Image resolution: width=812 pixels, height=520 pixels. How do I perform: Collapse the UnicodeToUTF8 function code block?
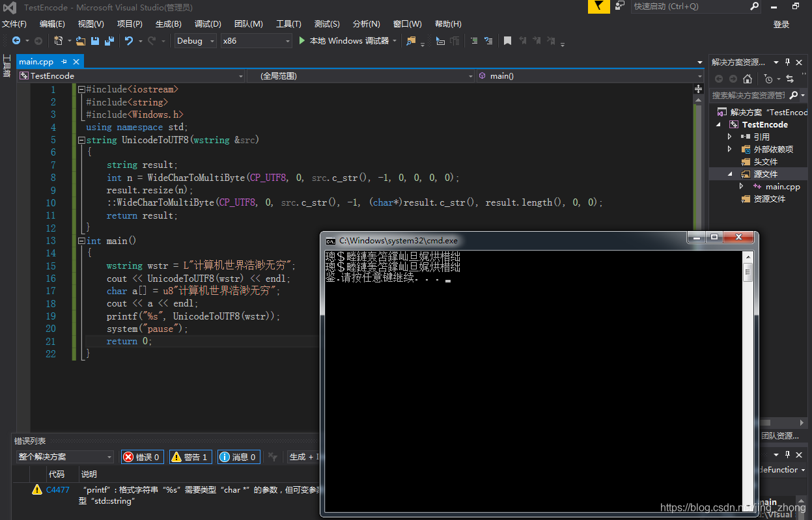(81, 140)
